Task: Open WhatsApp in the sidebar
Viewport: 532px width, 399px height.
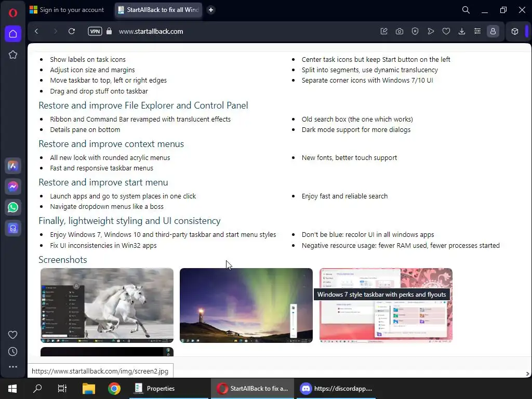Action: click(x=13, y=207)
